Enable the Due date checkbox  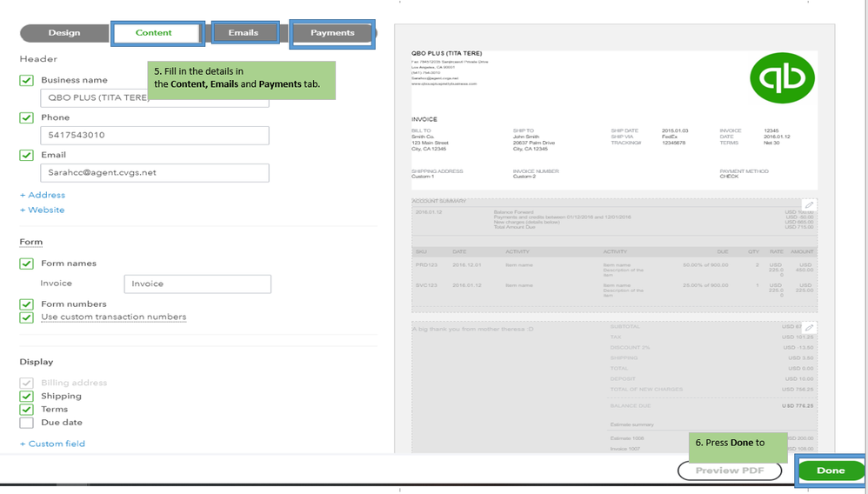27,423
